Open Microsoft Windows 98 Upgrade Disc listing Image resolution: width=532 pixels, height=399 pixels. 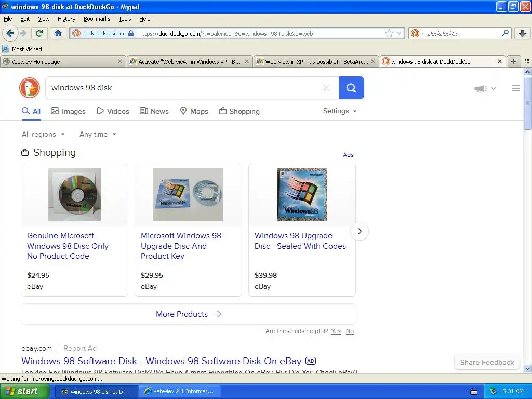[181, 246]
